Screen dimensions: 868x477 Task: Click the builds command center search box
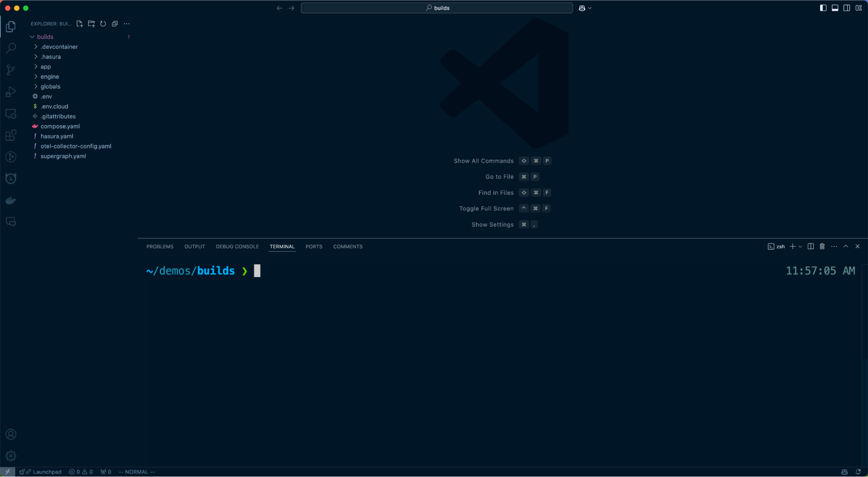(436, 8)
